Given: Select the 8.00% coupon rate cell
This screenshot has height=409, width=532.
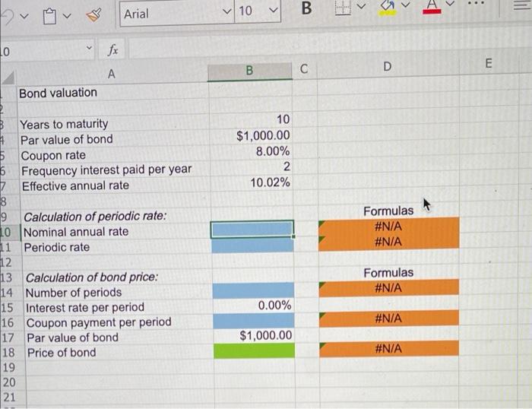Looking at the screenshot, I should 251,151.
